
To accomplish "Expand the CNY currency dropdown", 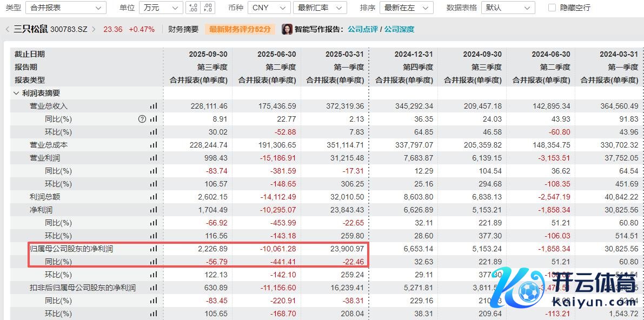I will tap(269, 8).
